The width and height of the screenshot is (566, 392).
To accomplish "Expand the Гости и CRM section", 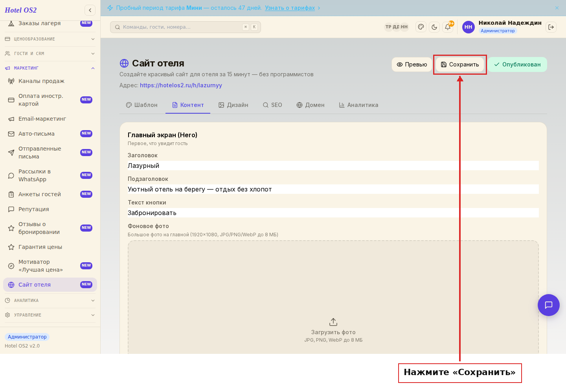I will (x=50, y=53).
